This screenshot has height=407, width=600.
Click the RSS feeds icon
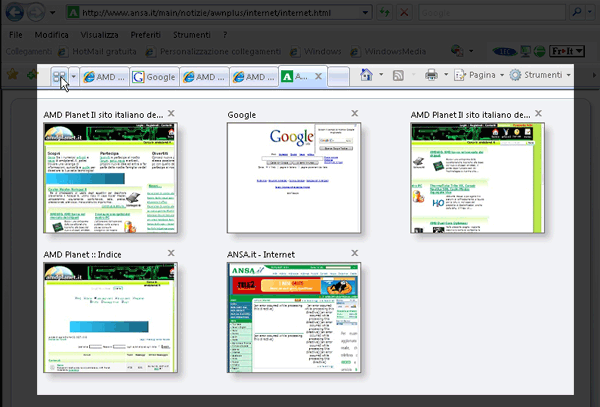398,75
